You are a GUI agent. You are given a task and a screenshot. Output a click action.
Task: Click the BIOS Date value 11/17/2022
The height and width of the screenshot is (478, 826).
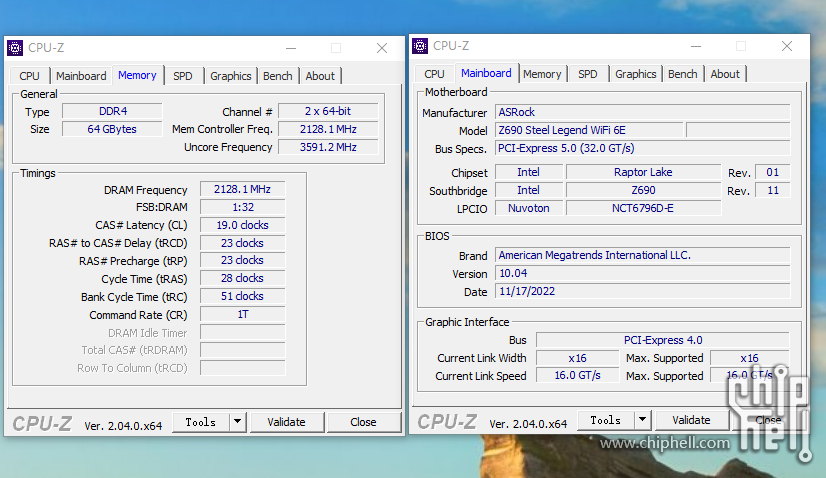[643, 291]
